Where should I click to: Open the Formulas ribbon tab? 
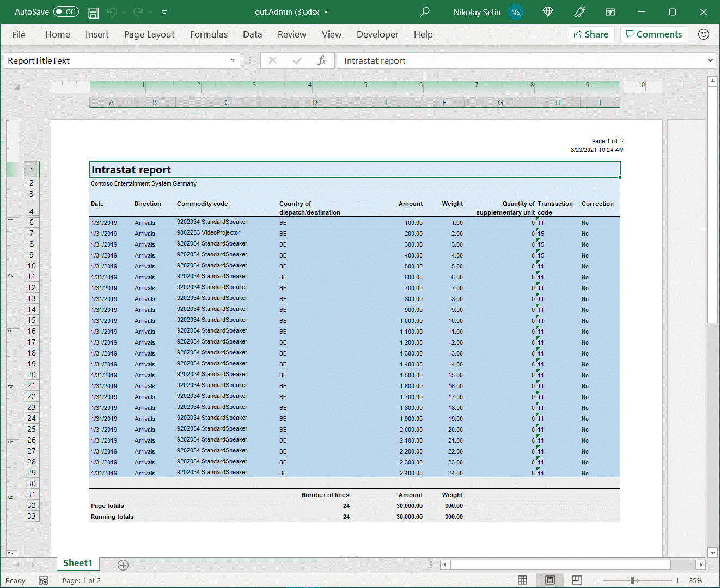(209, 34)
